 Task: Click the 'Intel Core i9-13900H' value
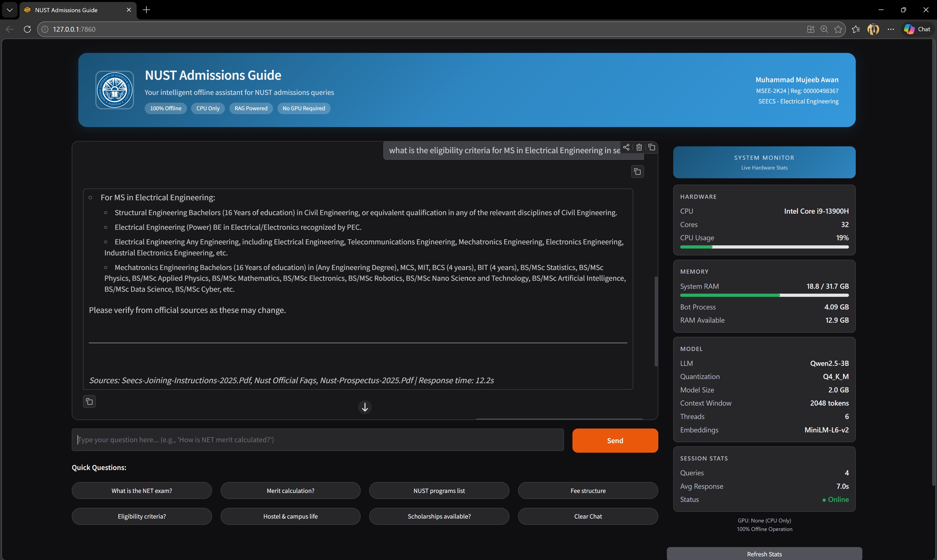(x=816, y=211)
